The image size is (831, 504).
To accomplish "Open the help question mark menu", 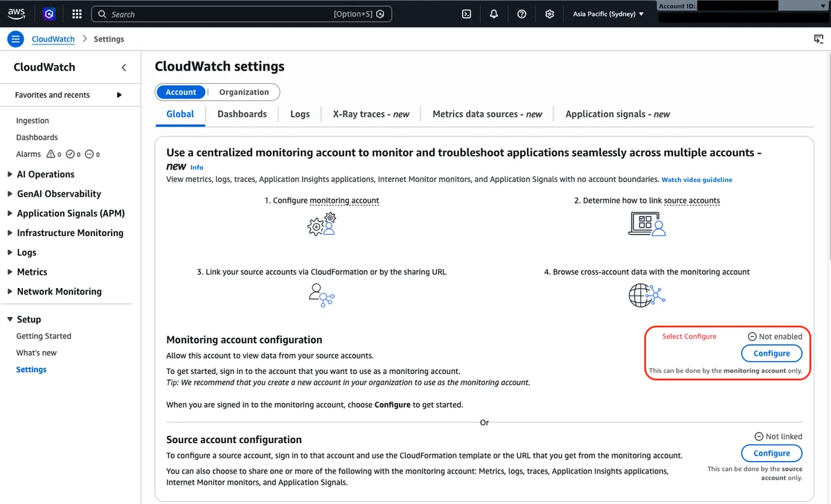I will pos(521,14).
